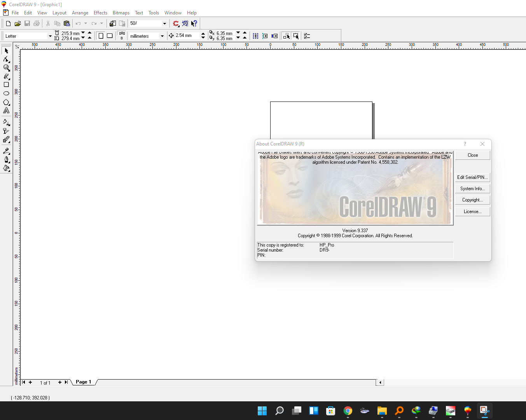Open the Letter paper size dropdown
The width and height of the screenshot is (526, 420).
(x=50, y=36)
